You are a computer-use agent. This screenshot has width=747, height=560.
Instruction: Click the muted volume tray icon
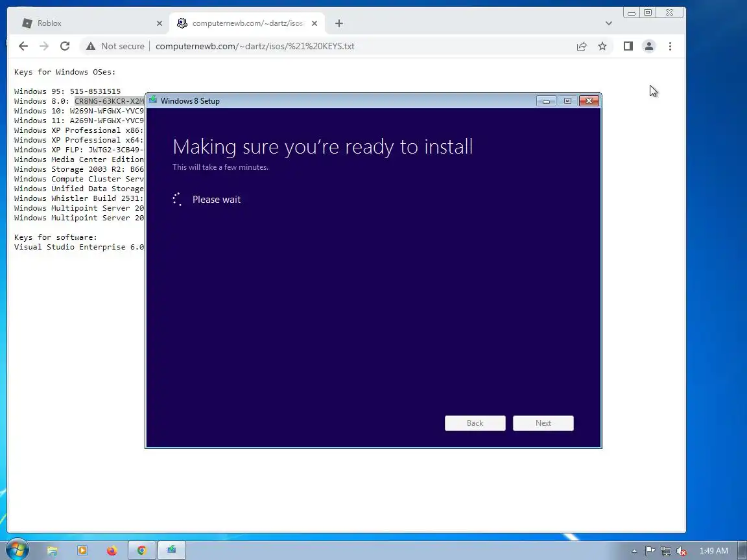[682, 551]
